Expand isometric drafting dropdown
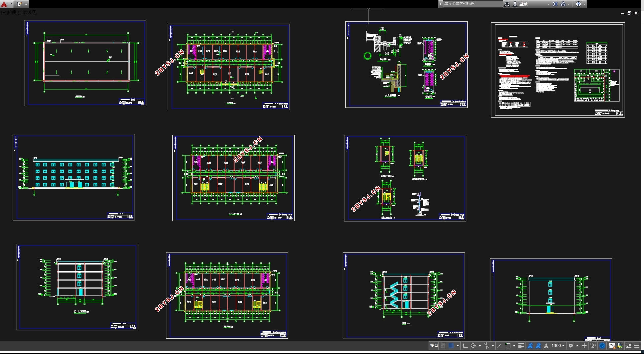The image size is (644, 354). [493, 346]
